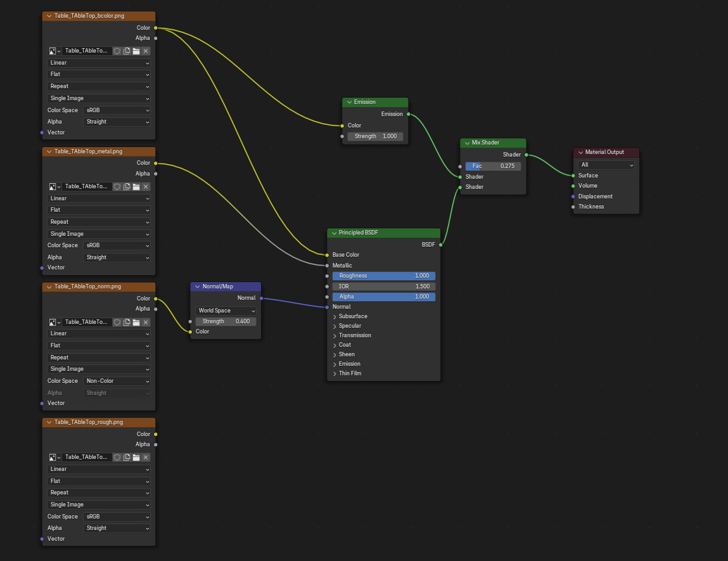The width and height of the screenshot is (728, 561).
Task: Click image name field in rough node
Action: [x=87, y=458]
